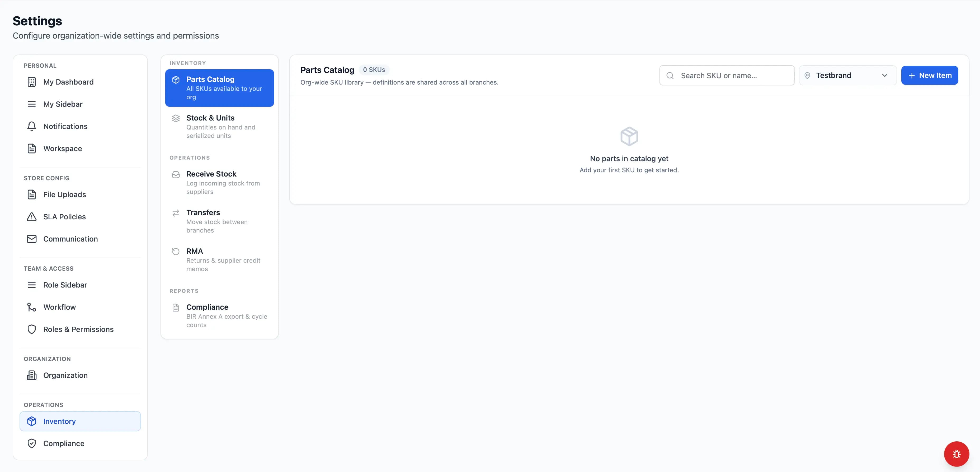Open Organization settings
The image size is (980, 472).
click(x=80, y=375)
